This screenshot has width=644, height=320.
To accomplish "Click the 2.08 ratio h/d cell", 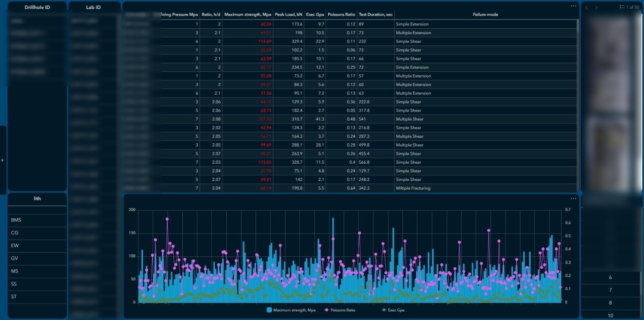I will [x=211, y=119].
